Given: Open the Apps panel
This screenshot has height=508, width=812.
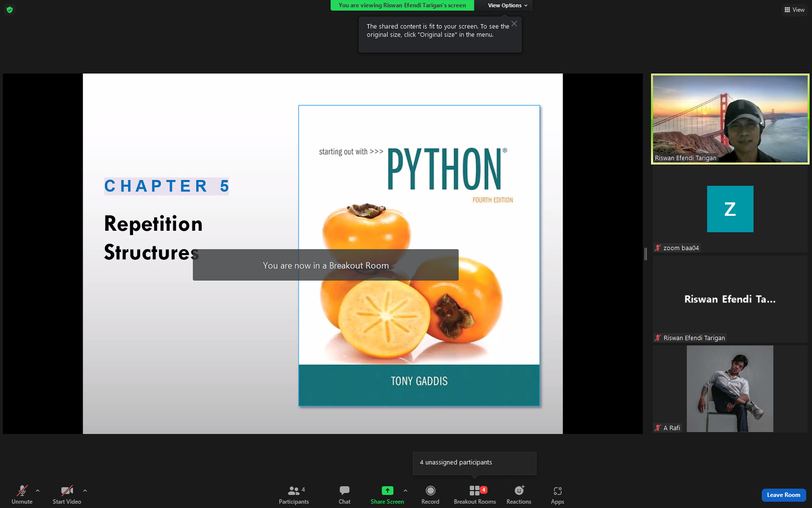Looking at the screenshot, I should 557,494.
